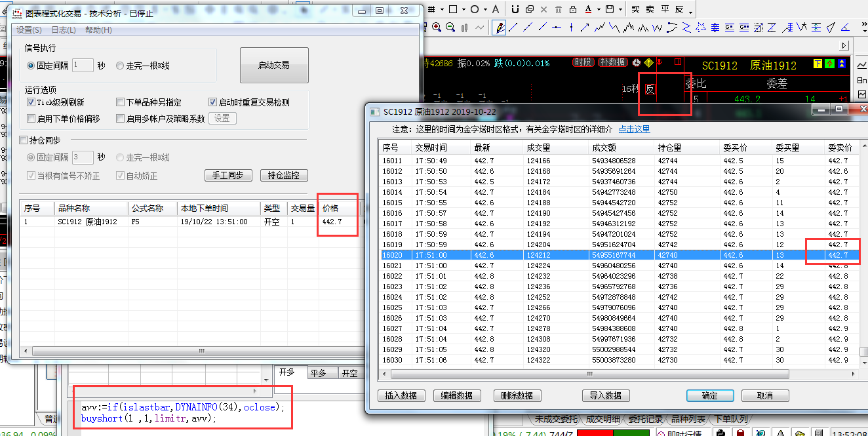Image resolution: width=868 pixels, height=436 pixels.
Task: Open the 设置(S) menu
Action: click(29, 30)
